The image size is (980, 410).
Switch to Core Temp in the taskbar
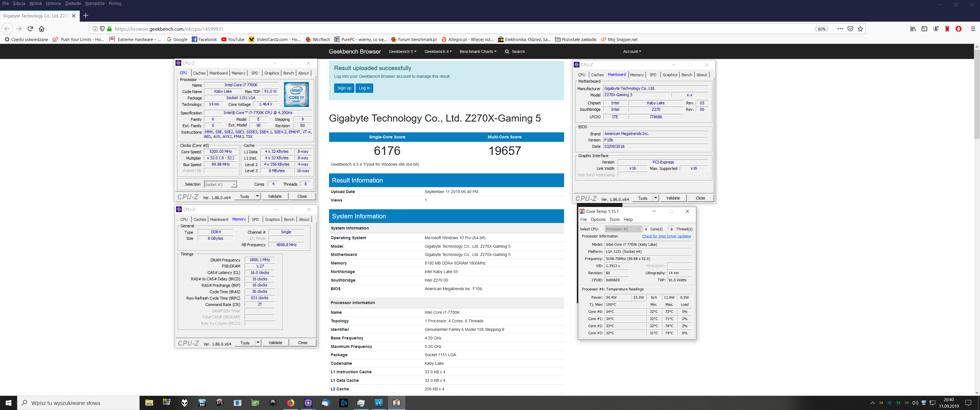click(396, 403)
